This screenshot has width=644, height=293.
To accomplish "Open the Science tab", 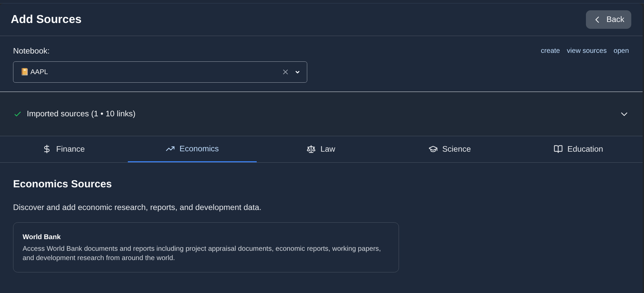I will [x=449, y=149].
